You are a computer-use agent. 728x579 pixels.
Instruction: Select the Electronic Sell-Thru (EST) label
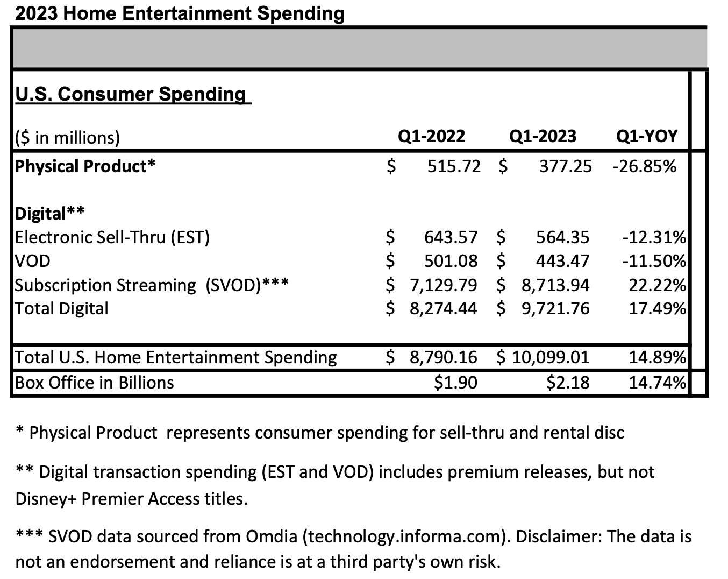coord(112,237)
